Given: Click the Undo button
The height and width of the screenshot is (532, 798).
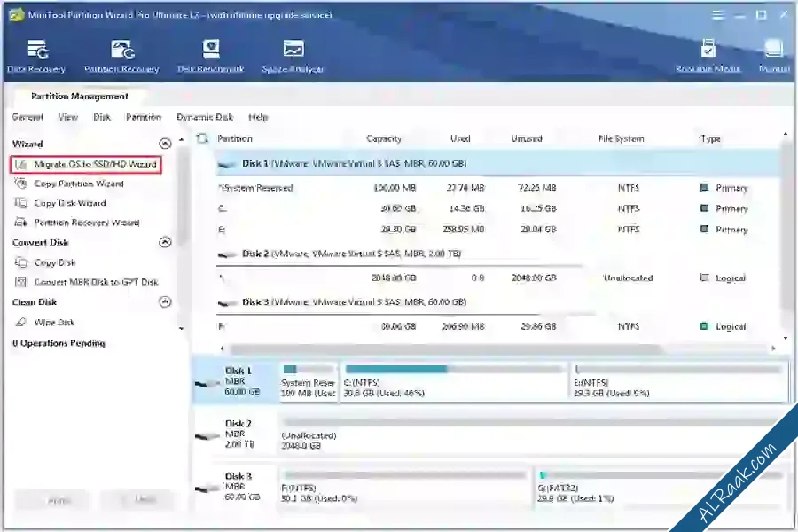Looking at the screenshot, I should [137, 499].
